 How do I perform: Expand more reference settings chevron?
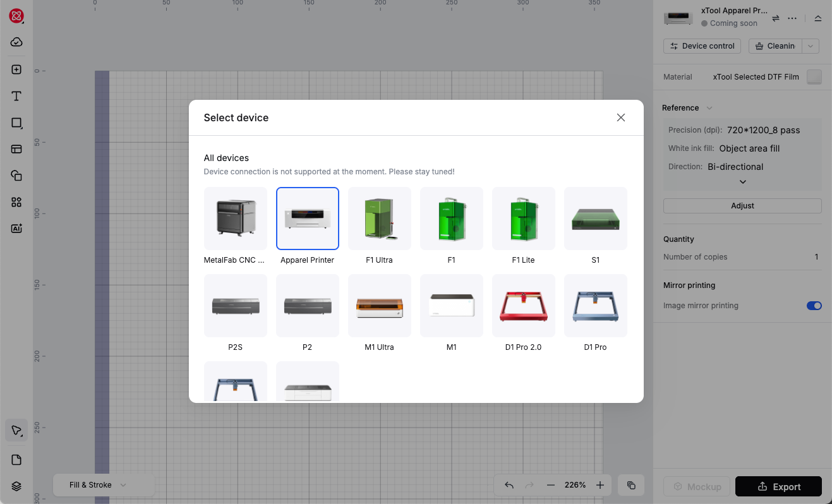pyautogui.click(x=743, y=182)
